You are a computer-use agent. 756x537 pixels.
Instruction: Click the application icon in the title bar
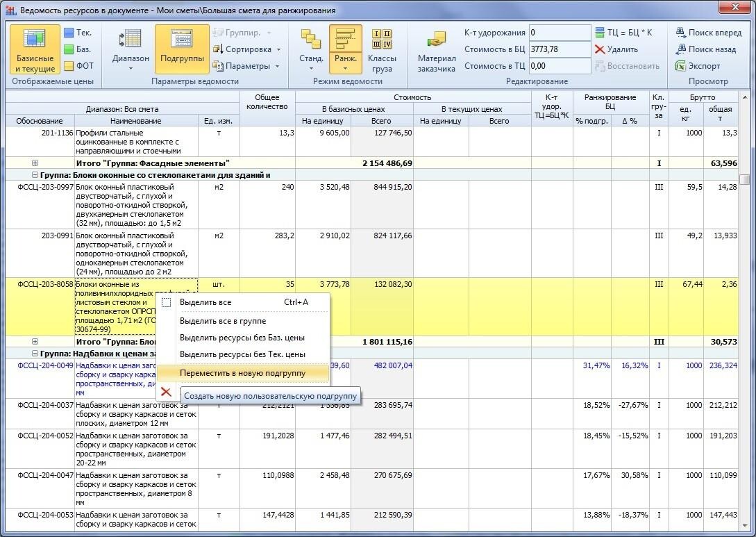tap(10, 10)
